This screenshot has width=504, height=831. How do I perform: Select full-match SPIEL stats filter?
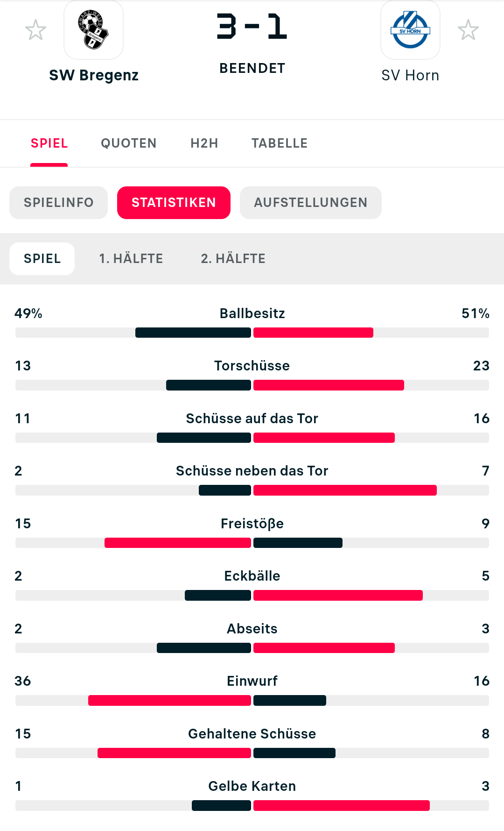tap(42, 259)
